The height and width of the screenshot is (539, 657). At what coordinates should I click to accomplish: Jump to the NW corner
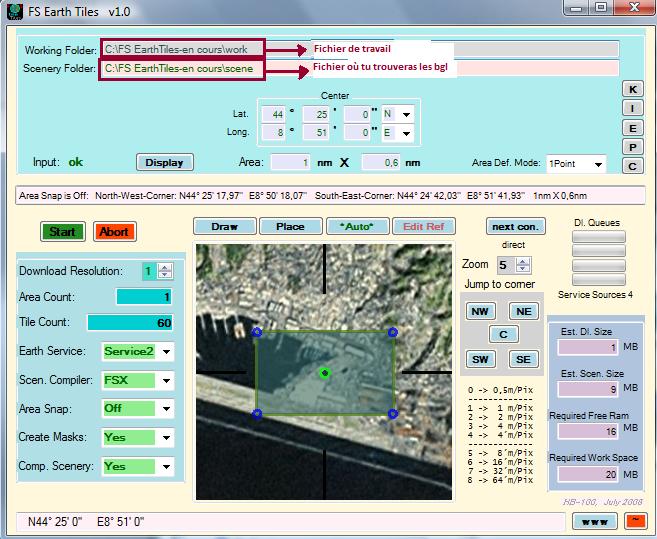[x=480, y=311]
